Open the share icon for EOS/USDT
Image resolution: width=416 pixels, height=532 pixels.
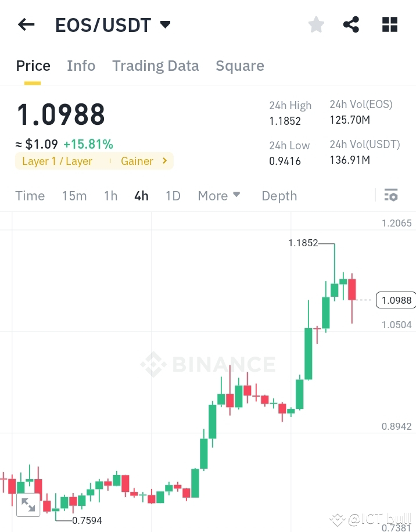[351, 24]
